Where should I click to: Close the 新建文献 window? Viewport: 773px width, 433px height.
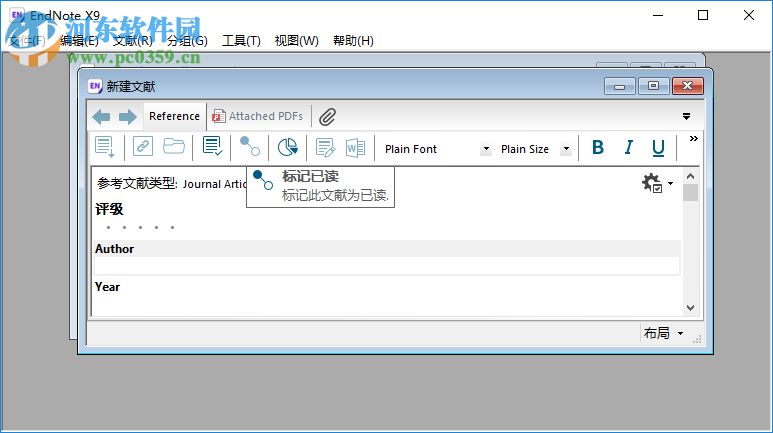click(688, 86)
